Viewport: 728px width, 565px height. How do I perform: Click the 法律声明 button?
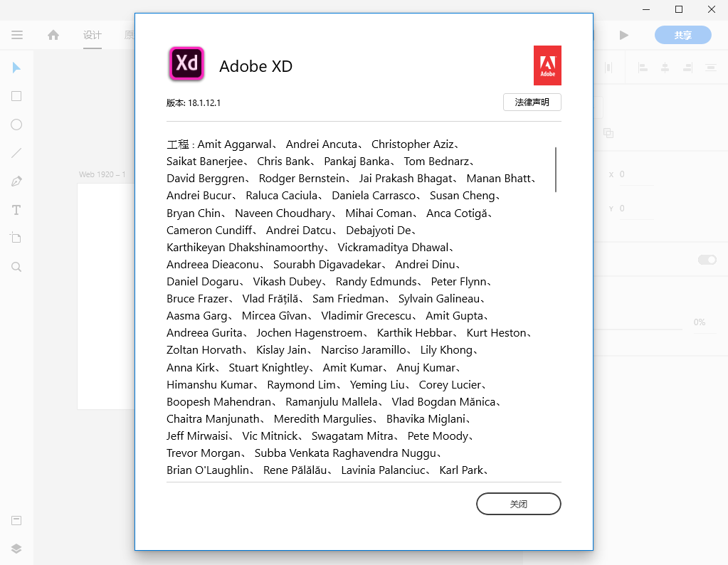[x=532, y=102]
